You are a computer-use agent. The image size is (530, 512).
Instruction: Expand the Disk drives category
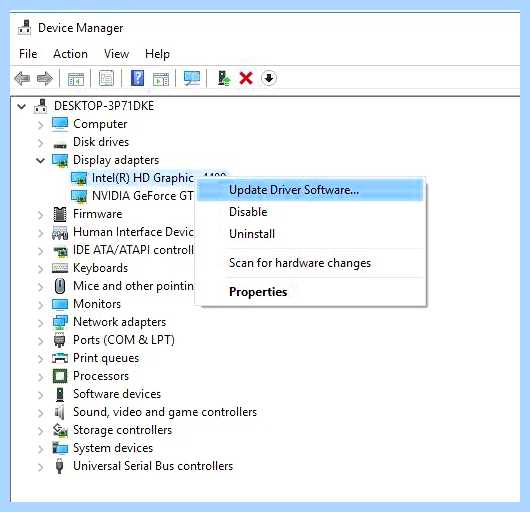(41, 143)
